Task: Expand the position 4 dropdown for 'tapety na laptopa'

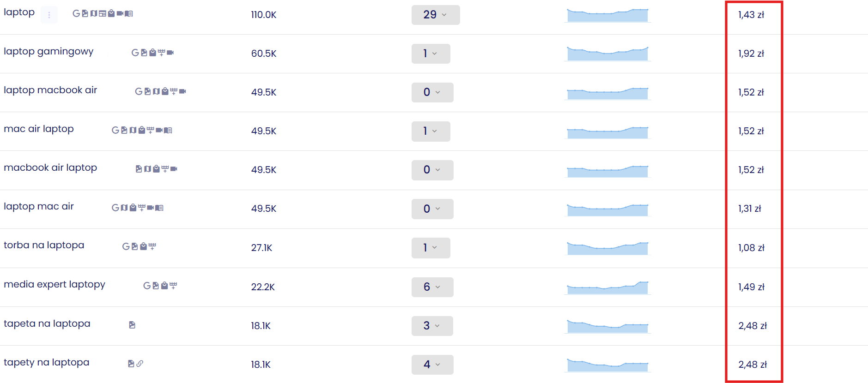Action: pos(432,365)
